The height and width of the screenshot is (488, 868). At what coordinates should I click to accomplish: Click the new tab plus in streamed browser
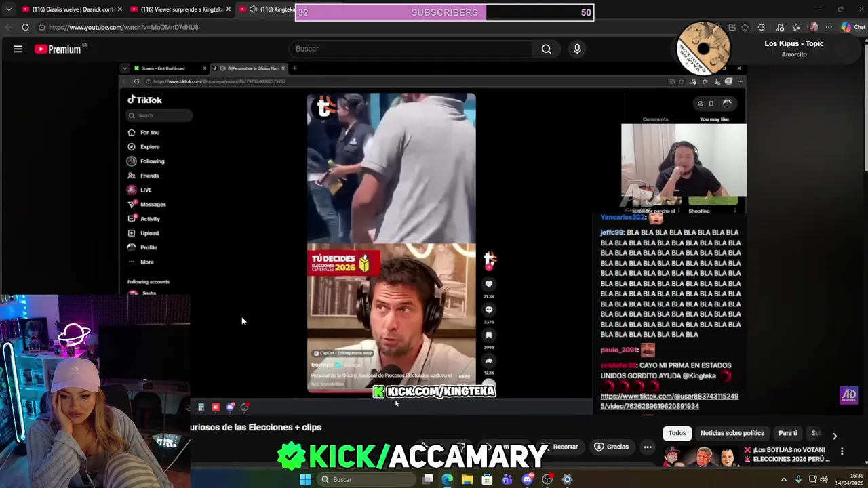(x=294, y=68)
